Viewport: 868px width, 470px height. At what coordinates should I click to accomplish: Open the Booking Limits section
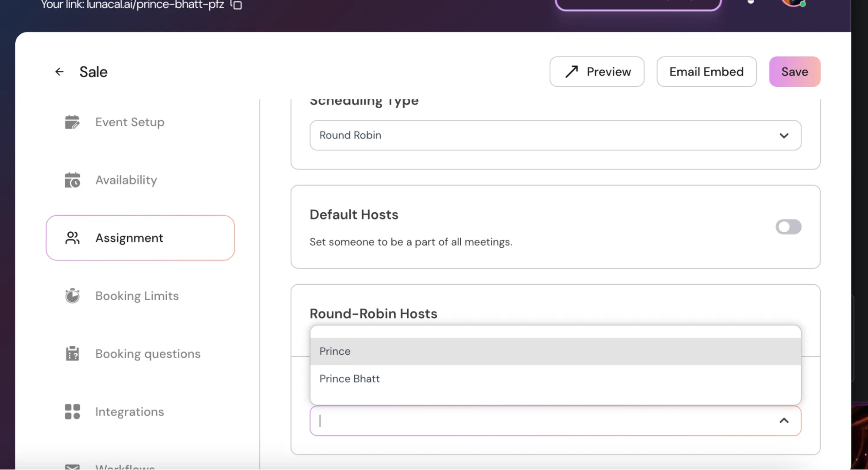[x=137, y=296]
